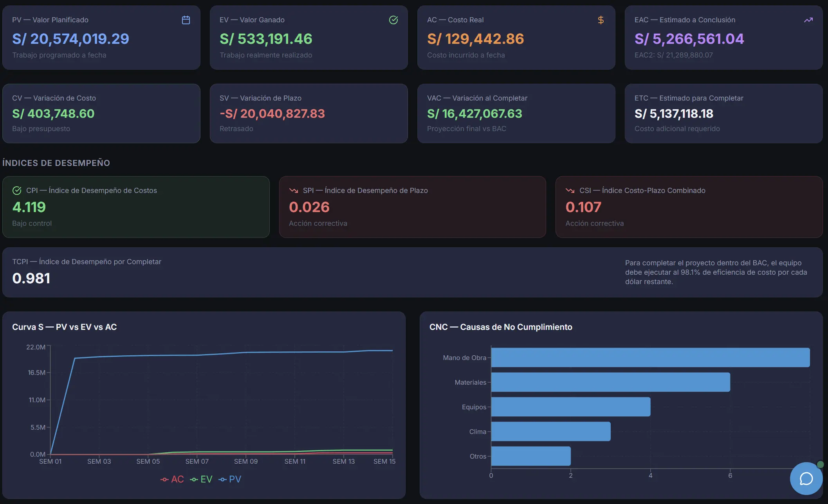
Task: Open the chat bubble support button
Action: click(x=806, y=479)
